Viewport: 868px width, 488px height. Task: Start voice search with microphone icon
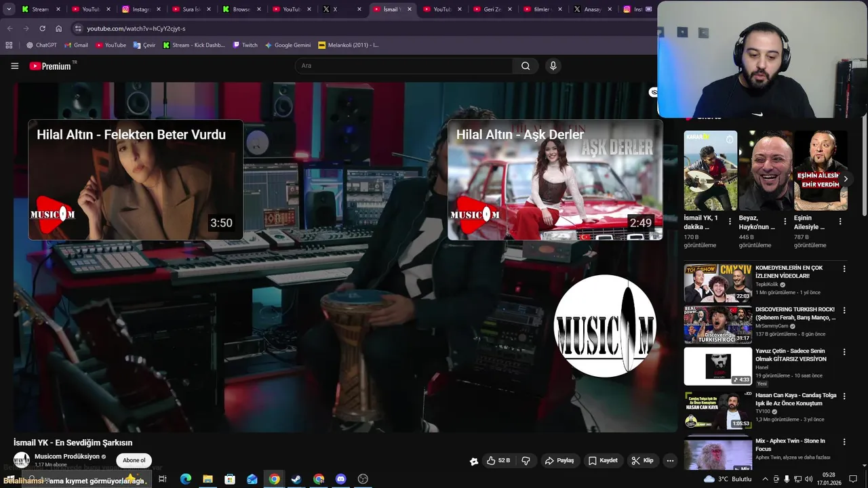pyautogui.click(x=553, y=66)
